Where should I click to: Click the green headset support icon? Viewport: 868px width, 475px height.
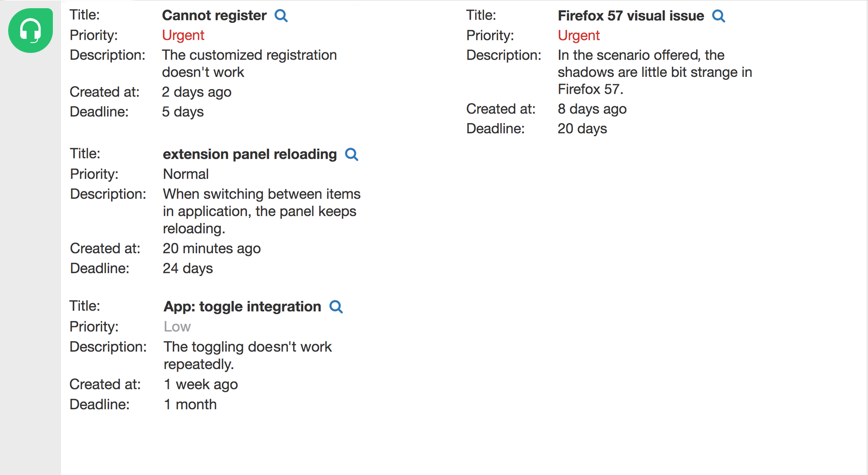point(31,30)
